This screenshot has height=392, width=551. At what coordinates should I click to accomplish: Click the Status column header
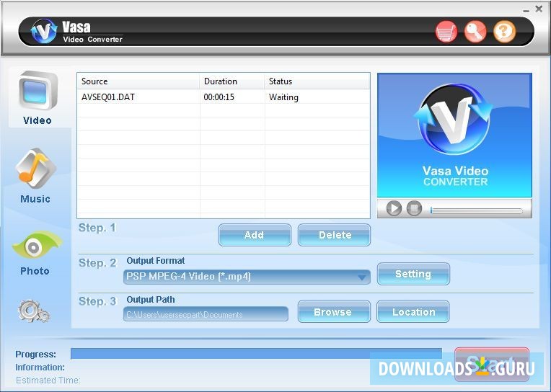(x=317, y=81)
